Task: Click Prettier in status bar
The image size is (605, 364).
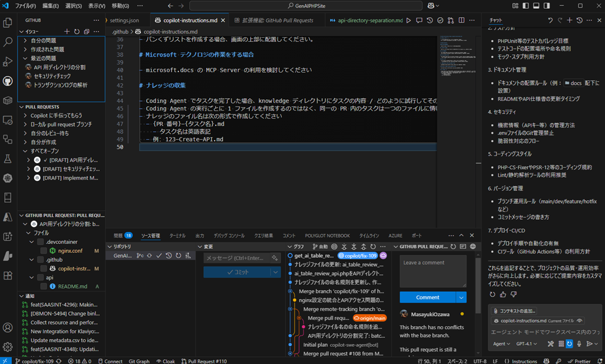Action: pos(579,361)
